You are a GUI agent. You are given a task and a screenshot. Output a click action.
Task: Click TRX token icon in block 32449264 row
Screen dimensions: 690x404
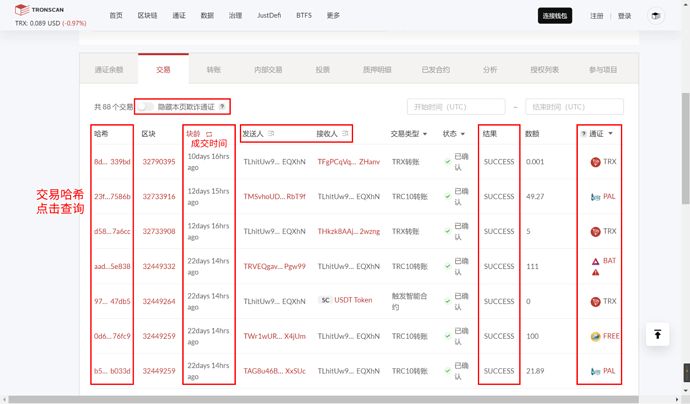tap(595, 301)
